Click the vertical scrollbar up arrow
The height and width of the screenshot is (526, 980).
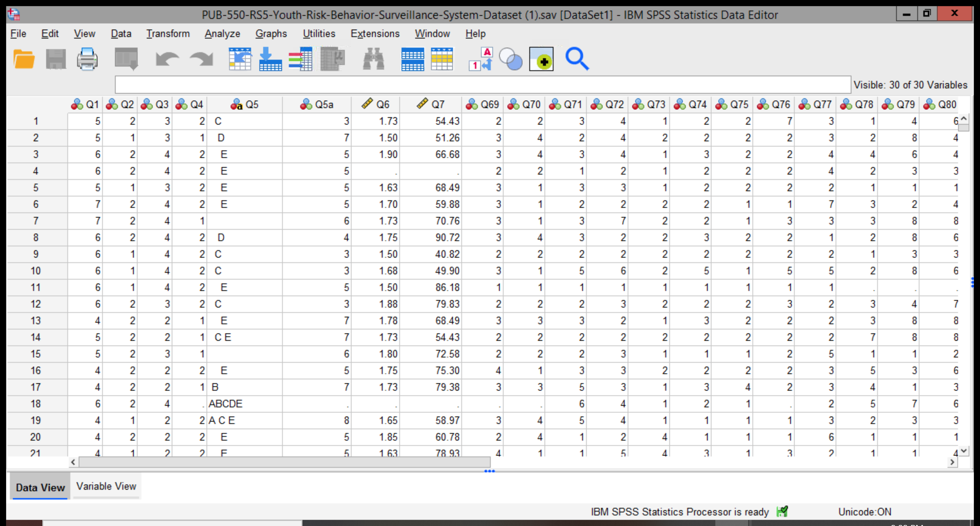coord(964,119)
